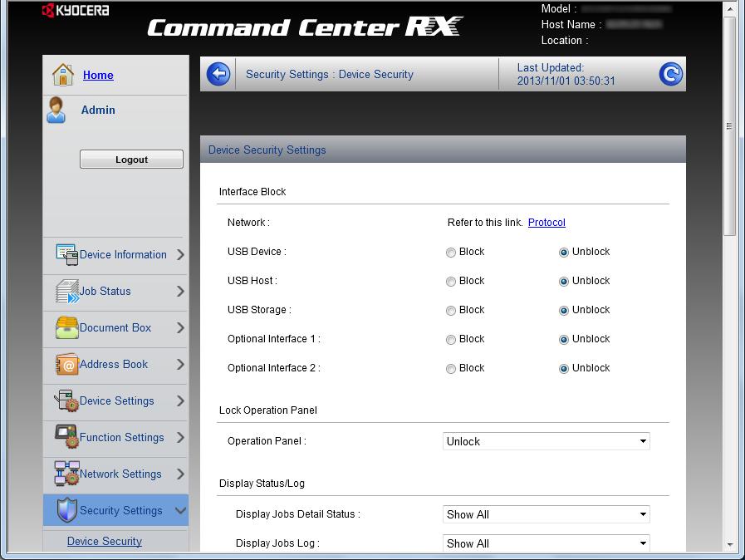Select Unblock for USB Host

tap(563, 282)
